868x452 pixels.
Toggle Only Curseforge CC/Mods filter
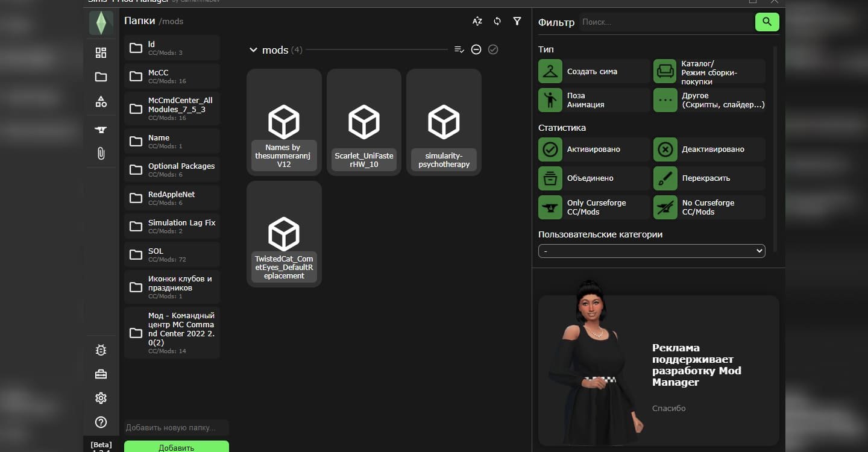pos(594,207)
